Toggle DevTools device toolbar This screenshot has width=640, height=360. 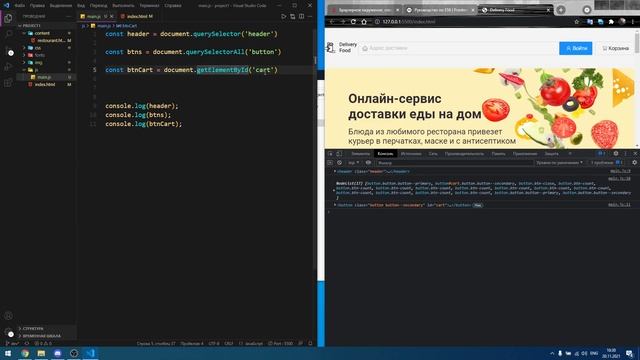[x=339, y=153]
